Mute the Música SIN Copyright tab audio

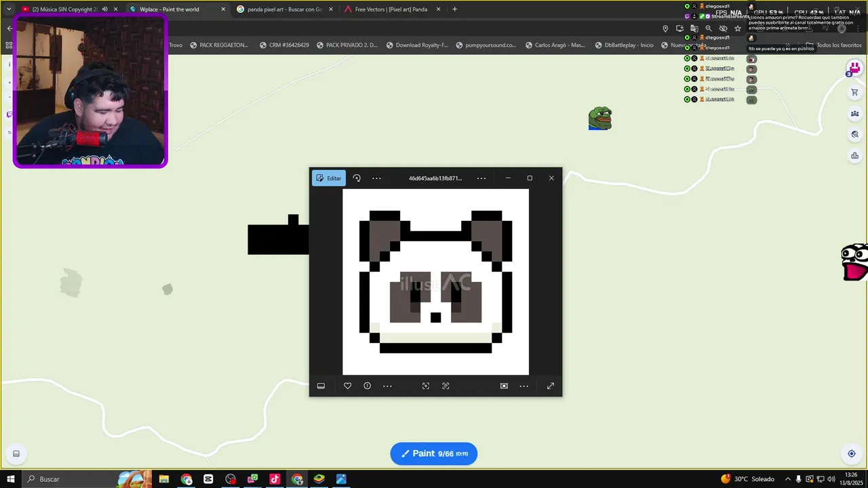tap(104, 9)
